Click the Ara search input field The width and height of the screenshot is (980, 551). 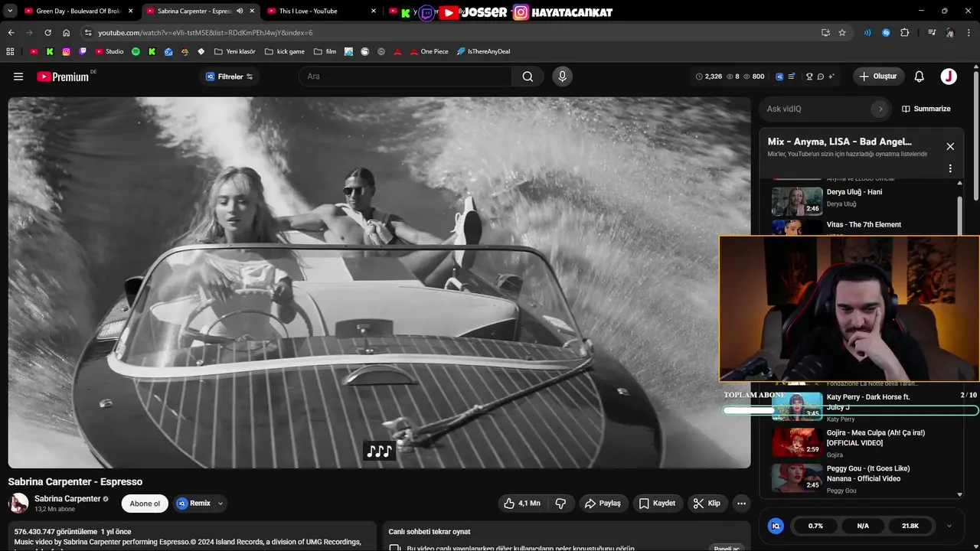point(406,77)
